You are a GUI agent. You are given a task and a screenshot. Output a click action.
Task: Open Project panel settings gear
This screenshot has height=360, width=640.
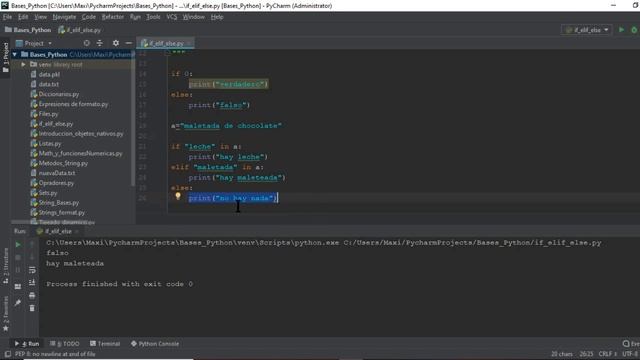tap(116, 43)
